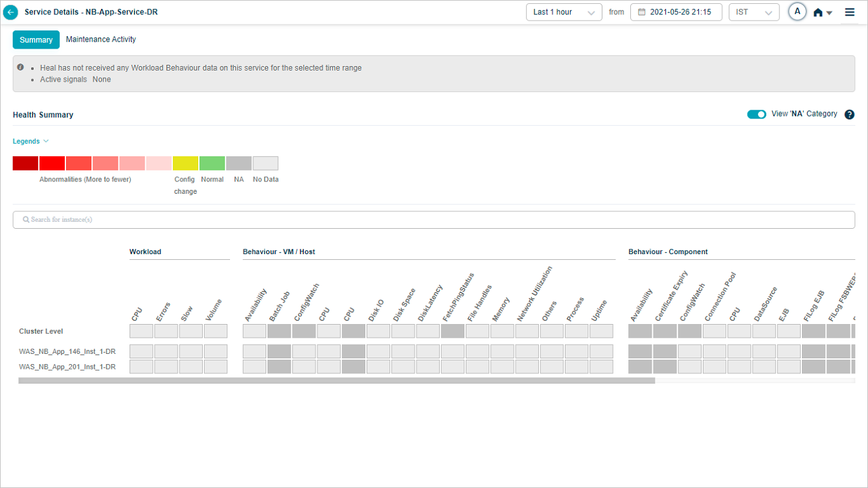Click the search magnifier icon
Viewport: 868px width, 488px height.
(x=26, y=220)
